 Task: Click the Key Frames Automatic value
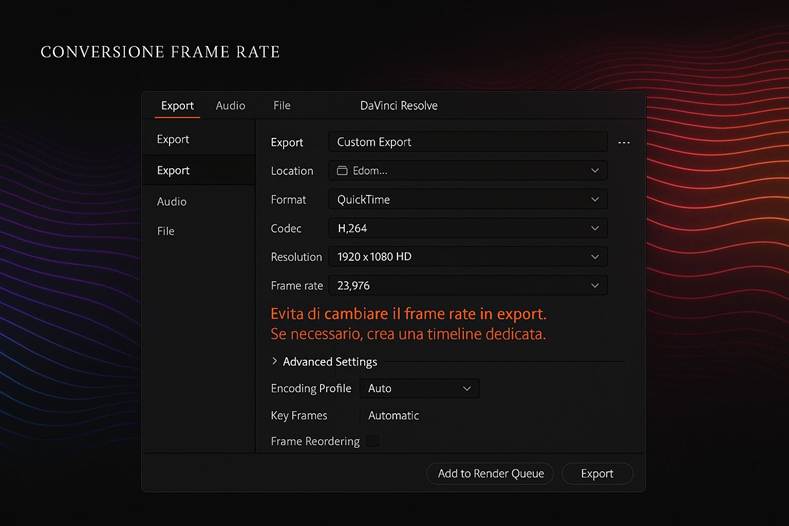pyautogui.click(x=393, y=415)
